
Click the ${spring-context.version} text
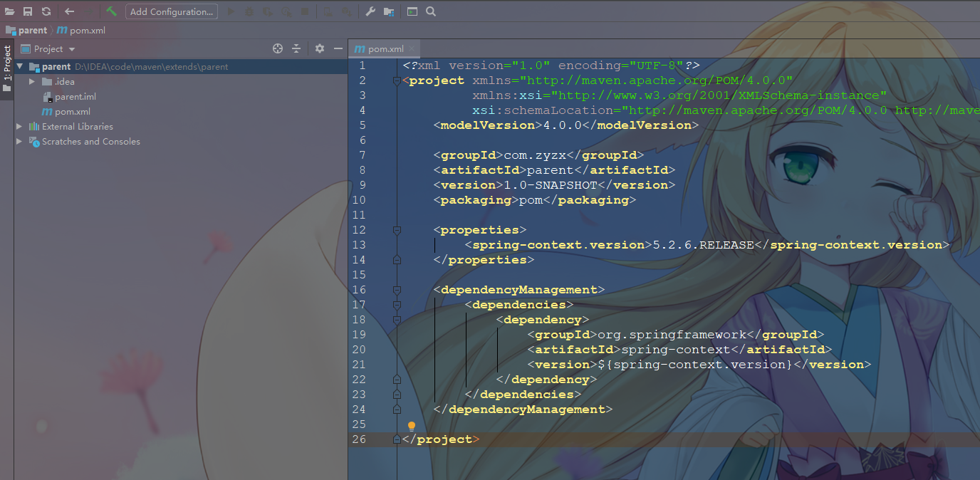pos(695,365)
